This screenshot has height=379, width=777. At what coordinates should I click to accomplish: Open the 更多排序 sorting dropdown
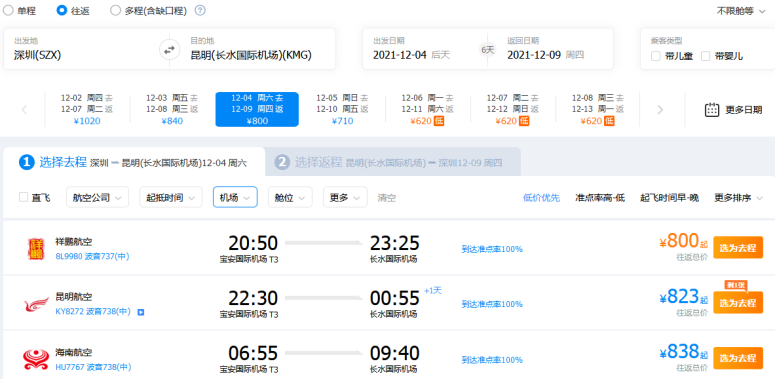(739, 198)
